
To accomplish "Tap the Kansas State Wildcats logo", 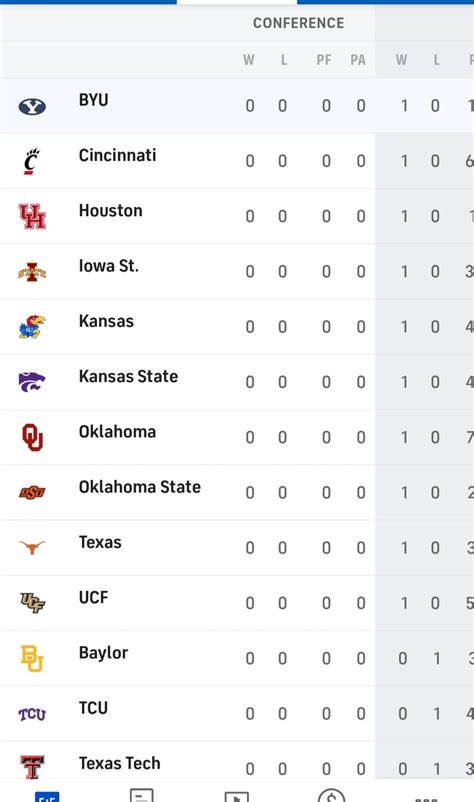I will (32, 382).
